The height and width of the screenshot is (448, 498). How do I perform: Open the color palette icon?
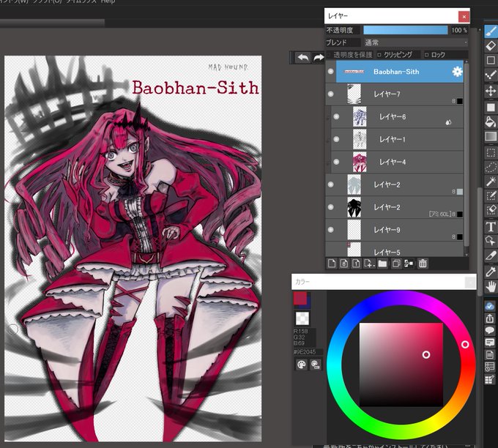pos(302,365)
